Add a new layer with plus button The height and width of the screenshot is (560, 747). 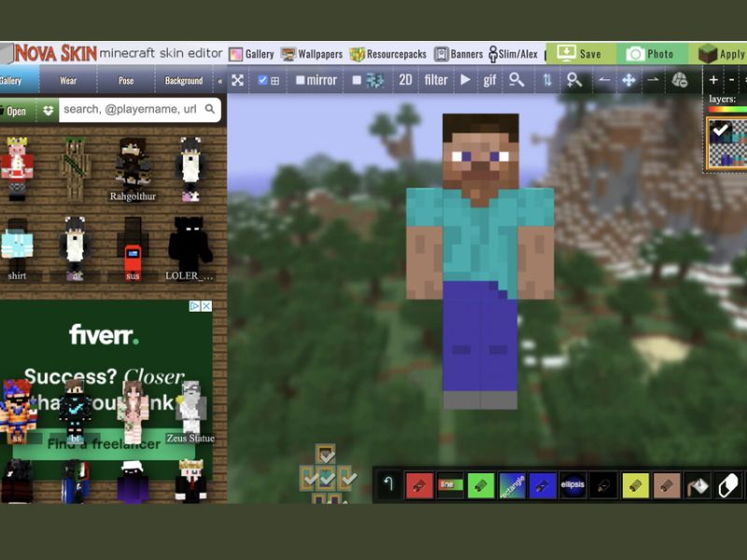713,80
